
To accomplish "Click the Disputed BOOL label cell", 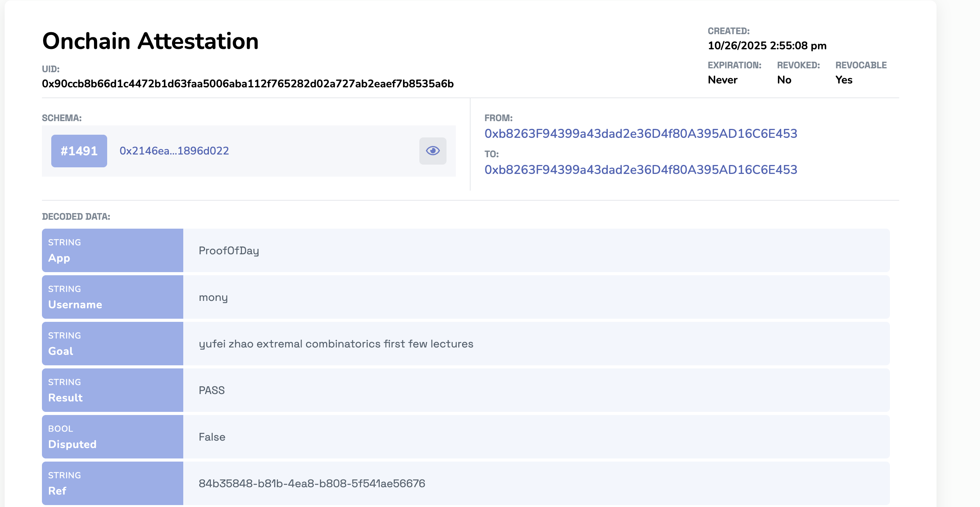I will pyautogui.click(x=112, y=437).
